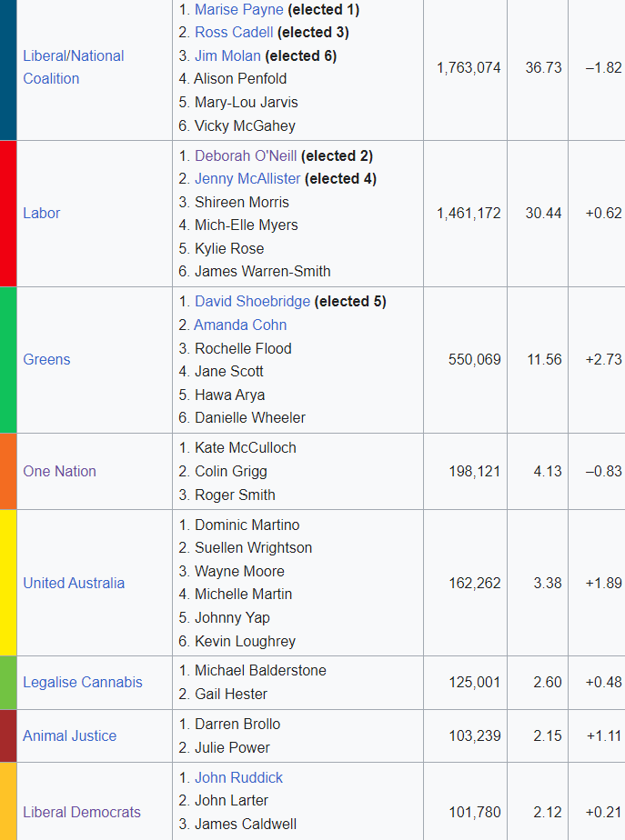Select the Vicky McGahey candidate name
Viewport: 625px width, 840px height.
pos(245,125)
